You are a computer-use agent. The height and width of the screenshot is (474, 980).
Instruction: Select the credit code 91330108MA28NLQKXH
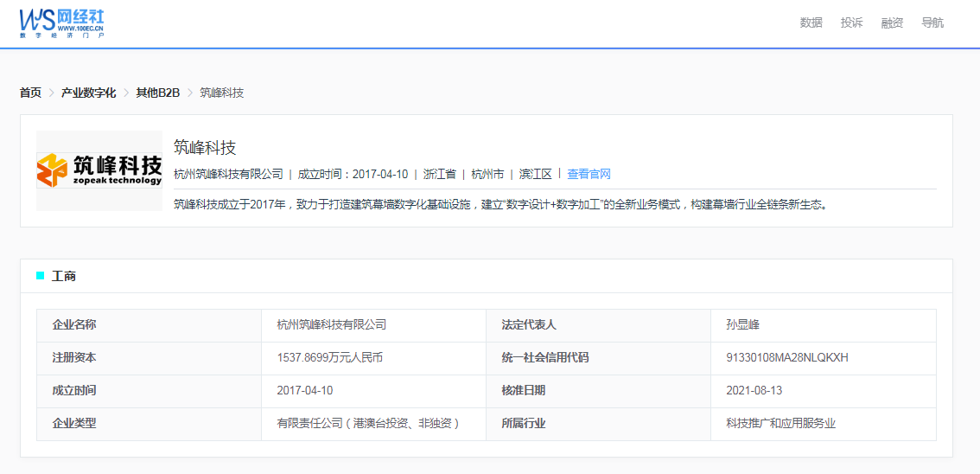click(x=786, y=357)
